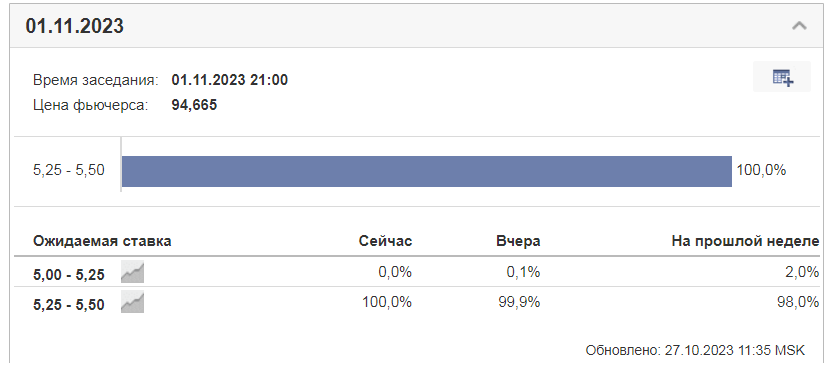Open chart icon for 5,00 - 5,25 rate
Screen dimensions: 824x365
[132, 272]
